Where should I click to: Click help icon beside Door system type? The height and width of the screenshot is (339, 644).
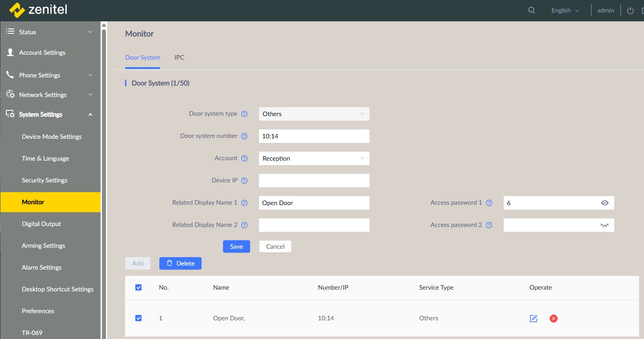244,114
